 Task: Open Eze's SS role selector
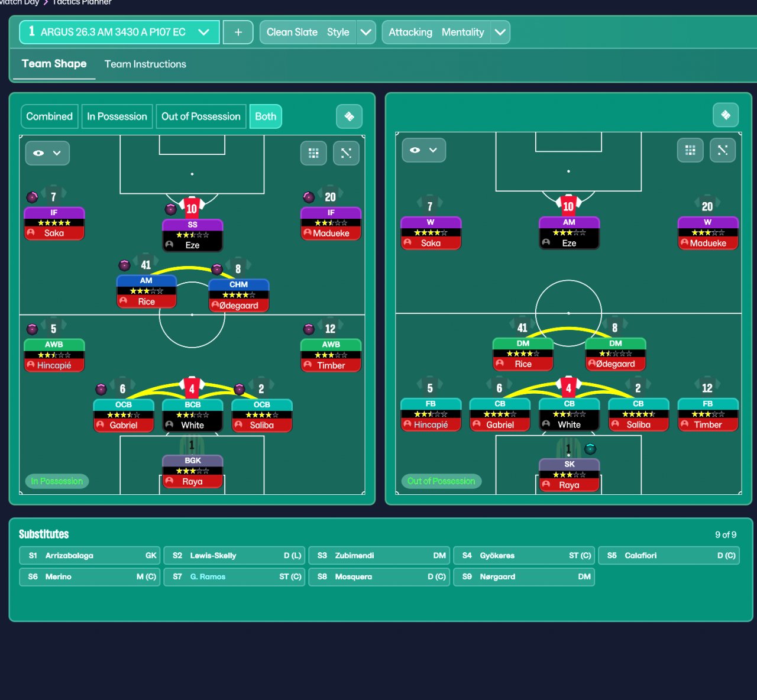click(193, 225)
